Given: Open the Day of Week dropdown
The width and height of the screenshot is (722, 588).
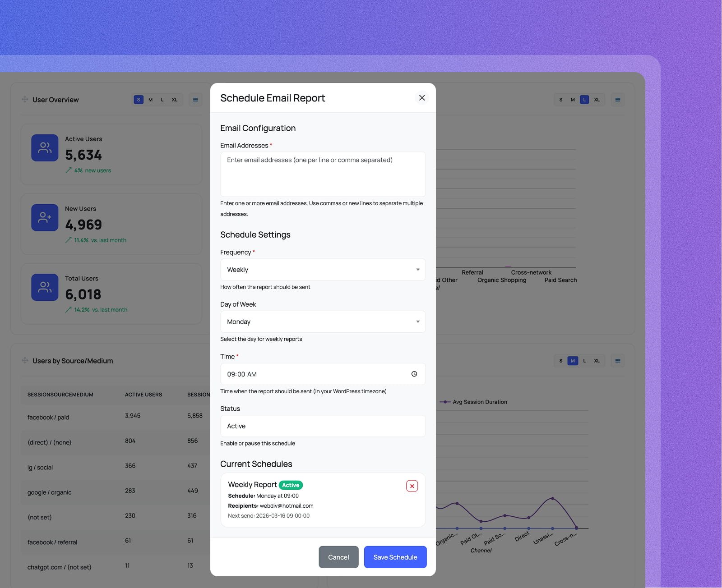Looking at the screenshot, I should click(x=322, y=322).
